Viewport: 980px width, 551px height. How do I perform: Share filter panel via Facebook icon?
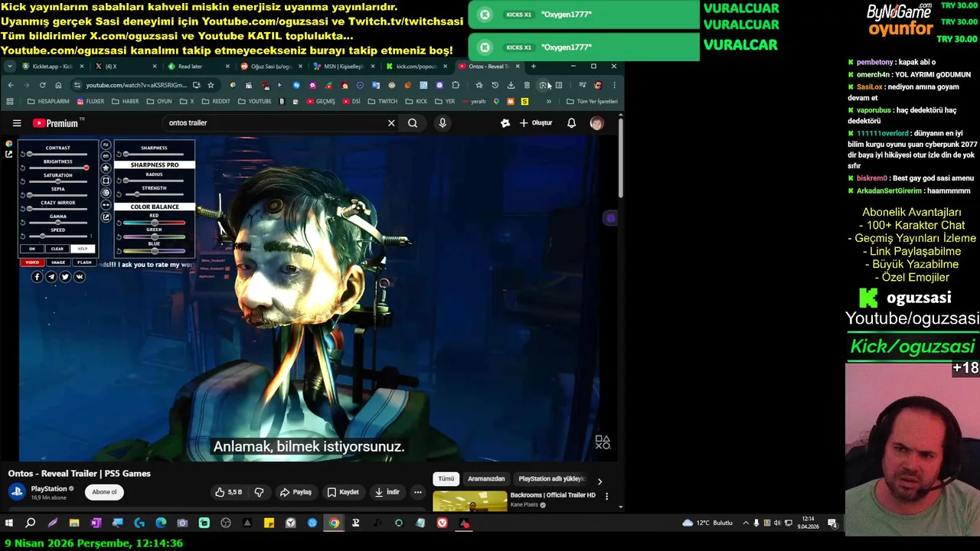(x=37, y=277)
